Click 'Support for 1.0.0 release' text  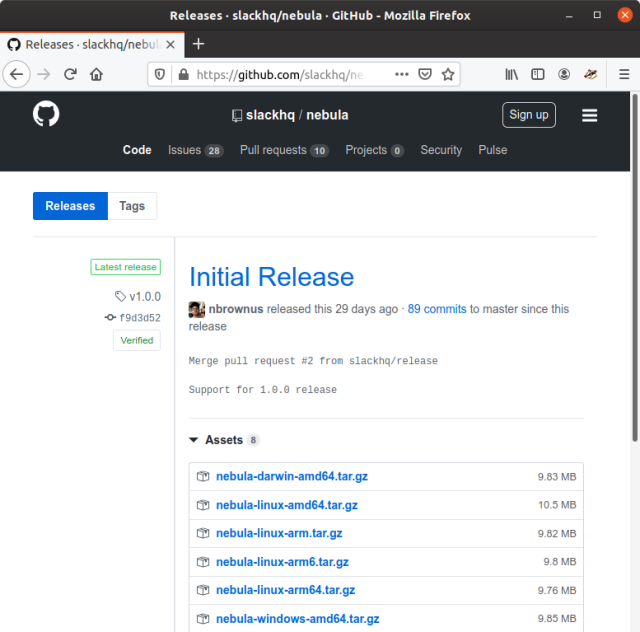[x=263, y=389]
